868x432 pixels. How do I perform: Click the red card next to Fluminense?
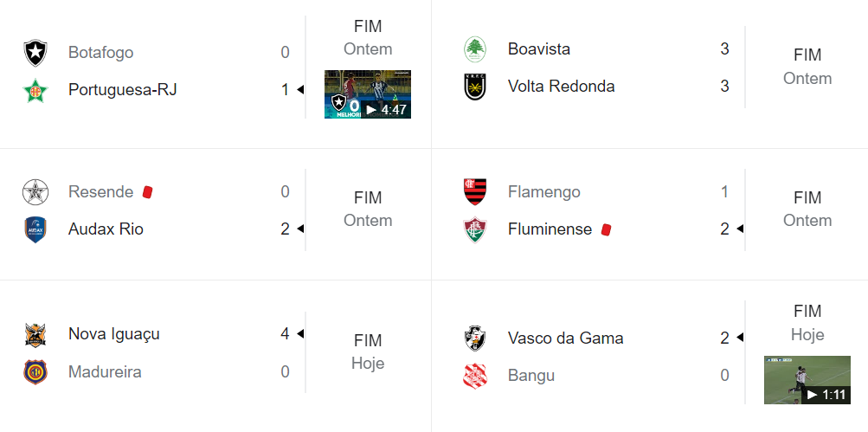(x=606, y=229)
